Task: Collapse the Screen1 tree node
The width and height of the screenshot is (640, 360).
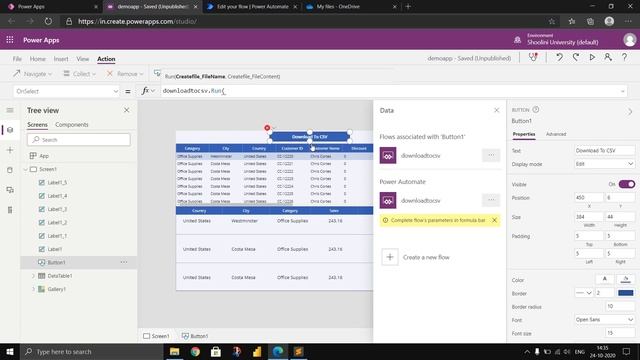Action: (26, 169)
